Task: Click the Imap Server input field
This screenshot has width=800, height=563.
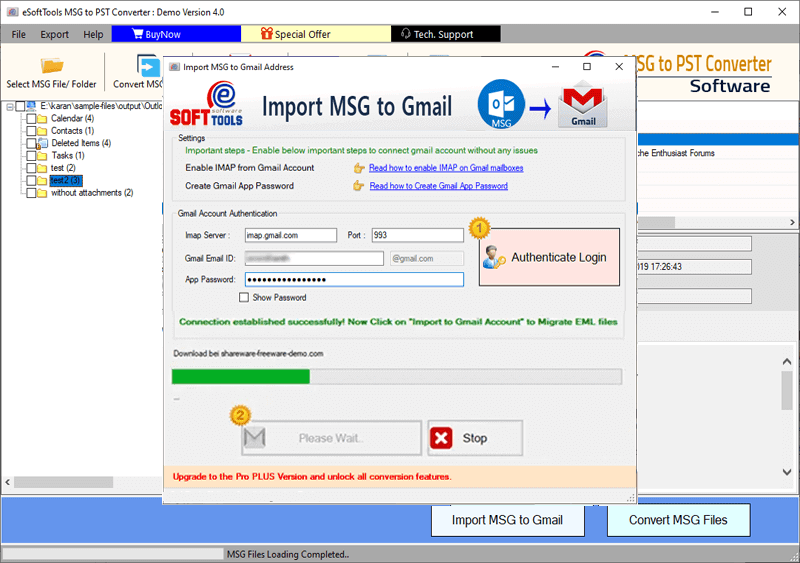Action: [290, 235]
